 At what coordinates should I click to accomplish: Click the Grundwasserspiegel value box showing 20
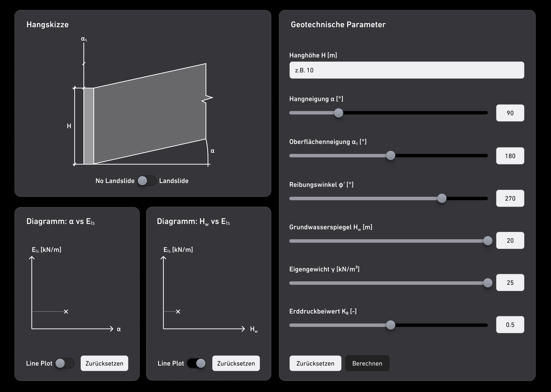pyautogui.click(x=510, y=240)
